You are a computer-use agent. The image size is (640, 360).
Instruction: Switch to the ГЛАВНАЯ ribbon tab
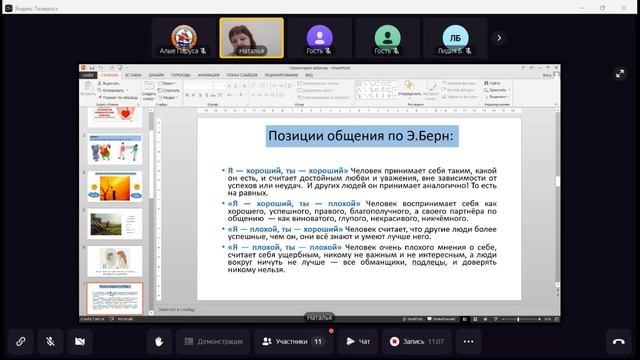coord(109,75)
